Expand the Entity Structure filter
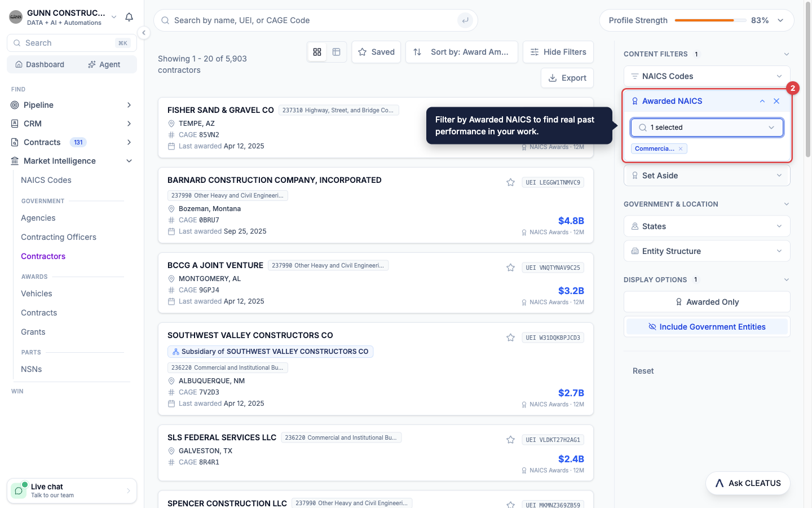812x508 pixels. (707, 251)
